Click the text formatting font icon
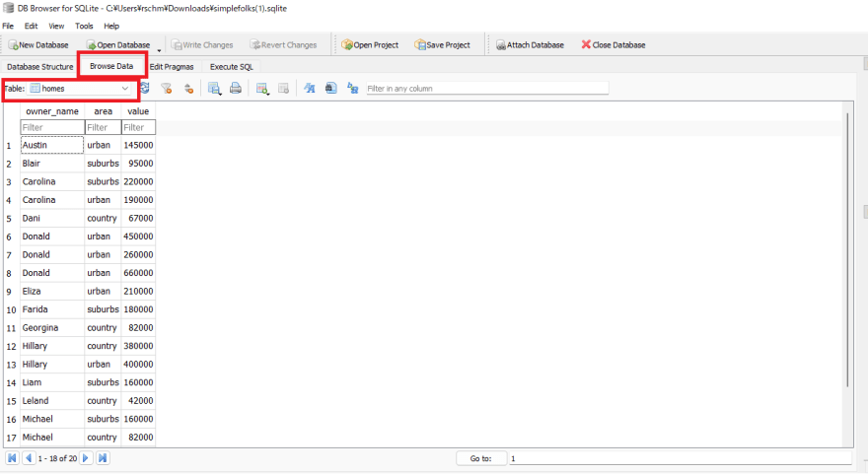868x474 pixels. point(310,88)
